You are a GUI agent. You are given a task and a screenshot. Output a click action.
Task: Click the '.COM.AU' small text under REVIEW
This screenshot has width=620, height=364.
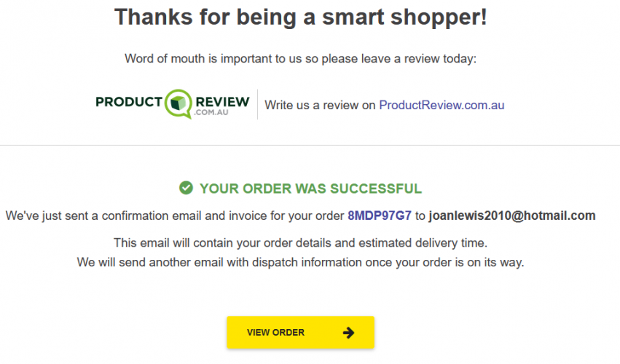211,113
